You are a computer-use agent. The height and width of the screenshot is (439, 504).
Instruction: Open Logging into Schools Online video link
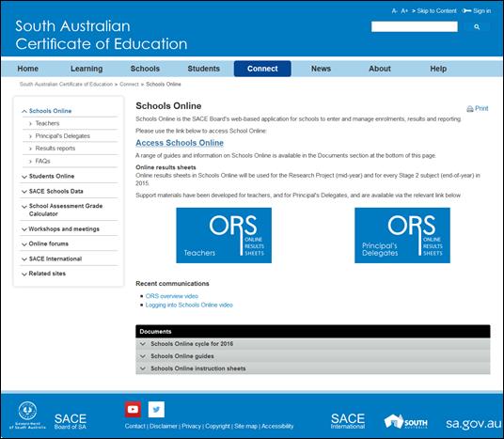[189, 305]
